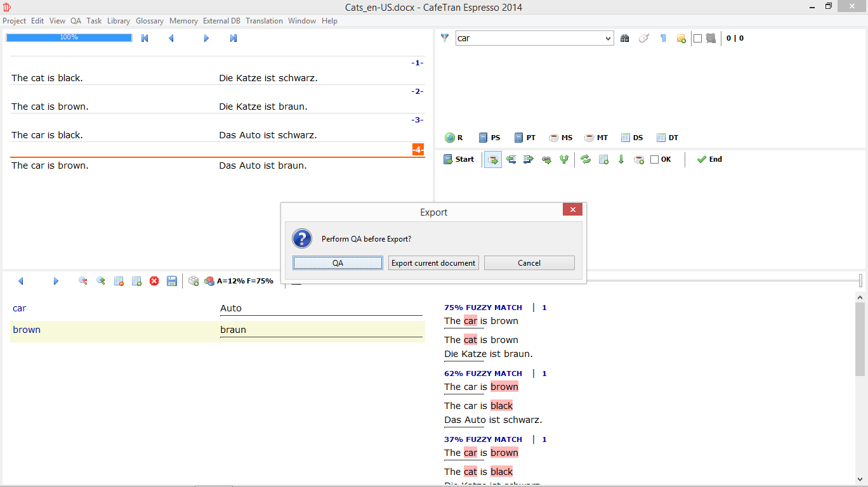This screenshot has width=868, height=487.
Task: Click the filter funnel icon
Action: coord(445,38)
